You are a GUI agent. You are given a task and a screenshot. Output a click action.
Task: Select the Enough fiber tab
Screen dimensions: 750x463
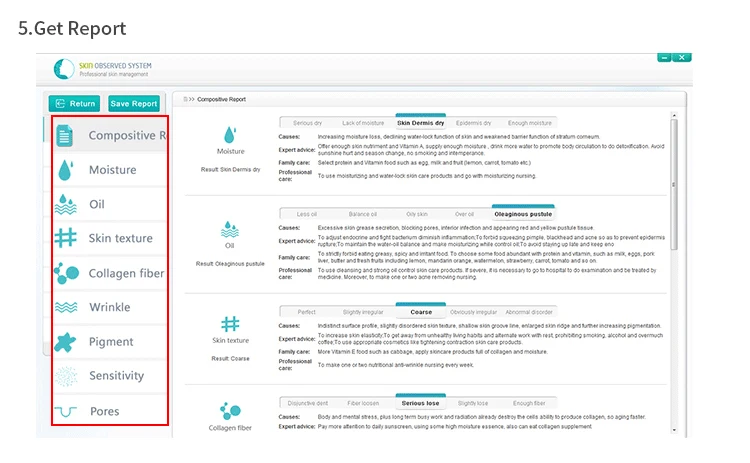[529, 403]
